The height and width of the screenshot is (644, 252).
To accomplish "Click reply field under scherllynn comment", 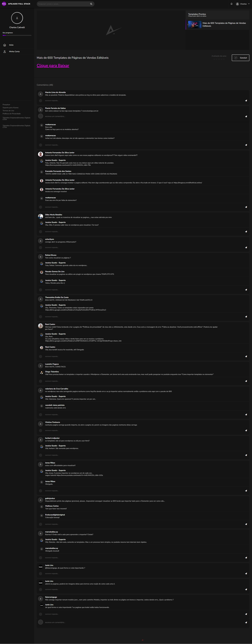I will coord(143,247).
